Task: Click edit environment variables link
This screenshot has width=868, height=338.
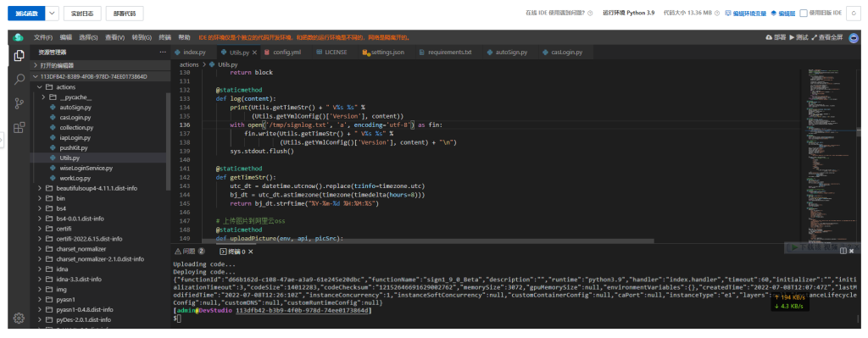Action: (746, 14)
